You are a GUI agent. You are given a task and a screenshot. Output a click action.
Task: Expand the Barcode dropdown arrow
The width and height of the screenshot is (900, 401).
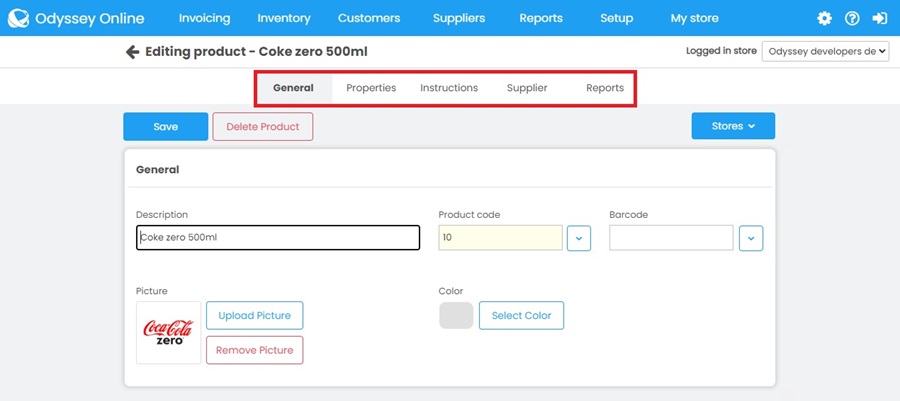[x=751, y=238]
